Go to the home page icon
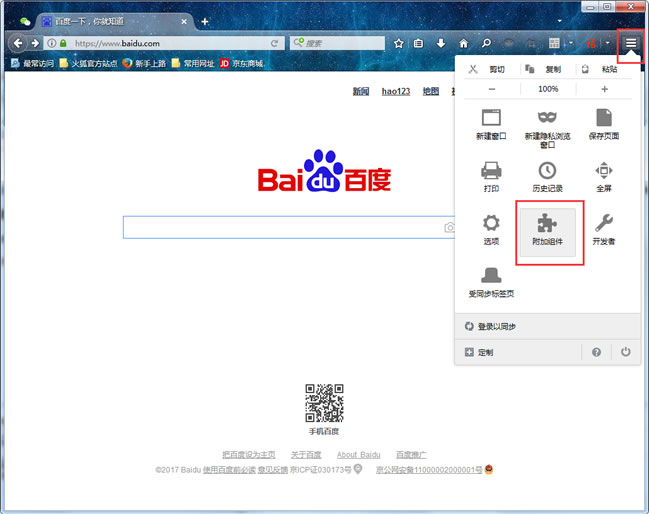The height and width of the screenshot is (514, 649). tap(464, 43)
